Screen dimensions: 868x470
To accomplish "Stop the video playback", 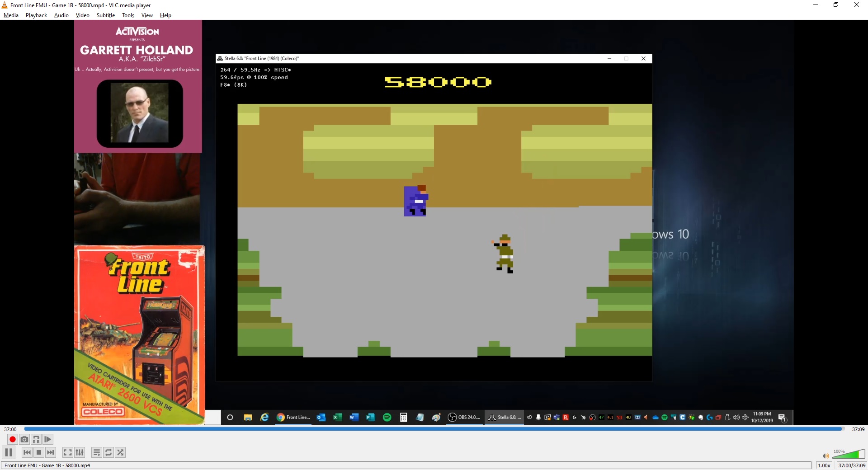I will (39, 452).
